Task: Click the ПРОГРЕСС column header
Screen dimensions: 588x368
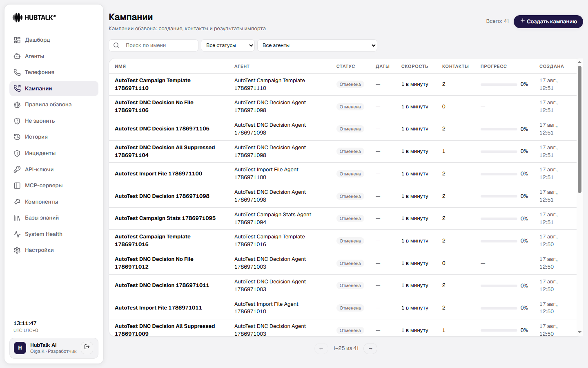Action: pos(493,66)
